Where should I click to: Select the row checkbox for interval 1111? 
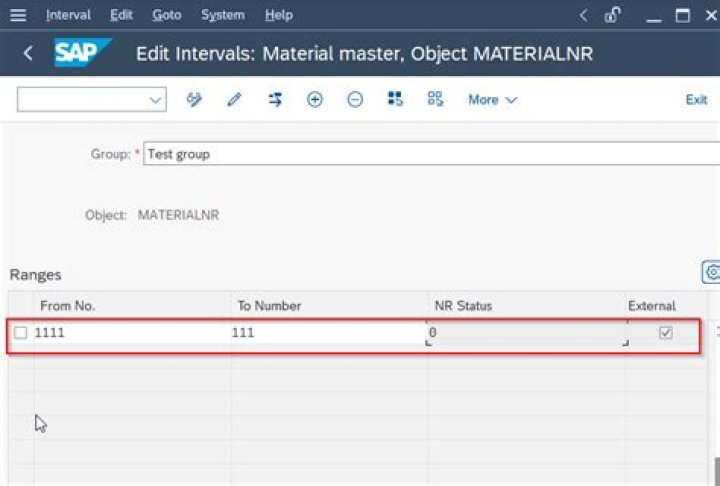(x=21, y=333)
